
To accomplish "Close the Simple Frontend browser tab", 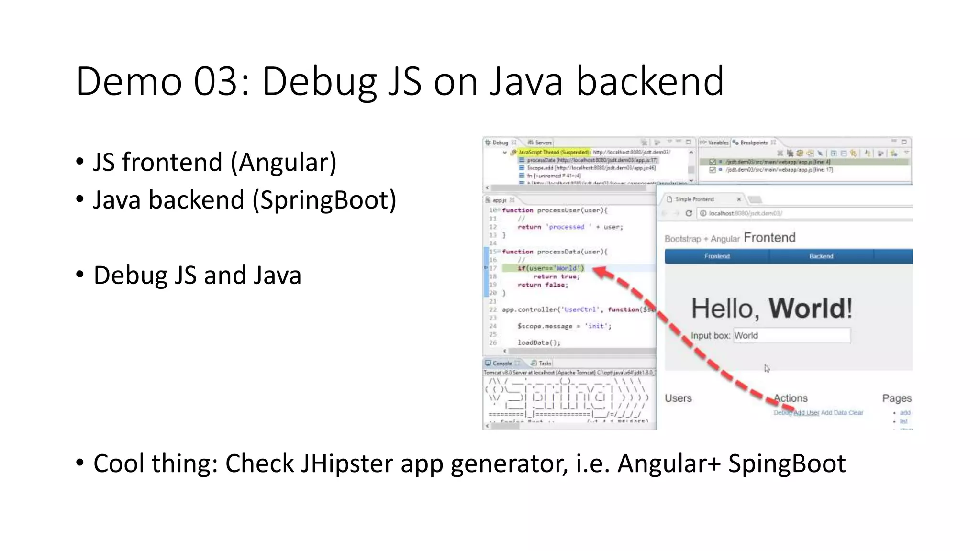I will pos(739,199).
